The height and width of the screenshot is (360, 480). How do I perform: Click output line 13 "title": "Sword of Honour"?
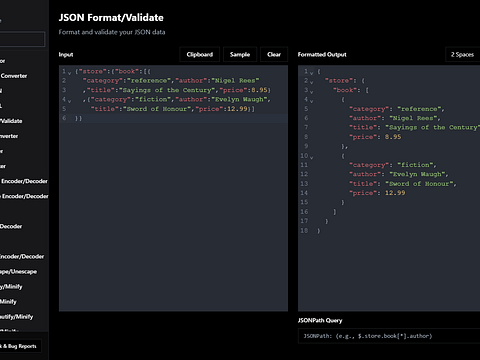(403, 184)
